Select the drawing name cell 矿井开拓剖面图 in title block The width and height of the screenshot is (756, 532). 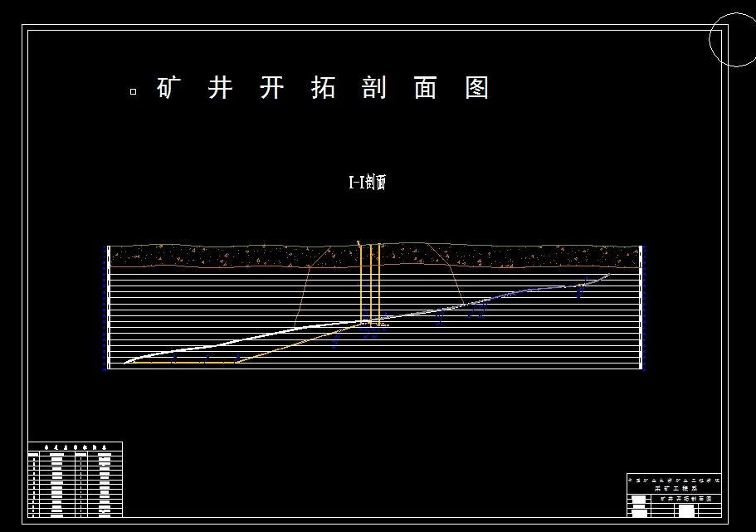[x=685, y=498]
